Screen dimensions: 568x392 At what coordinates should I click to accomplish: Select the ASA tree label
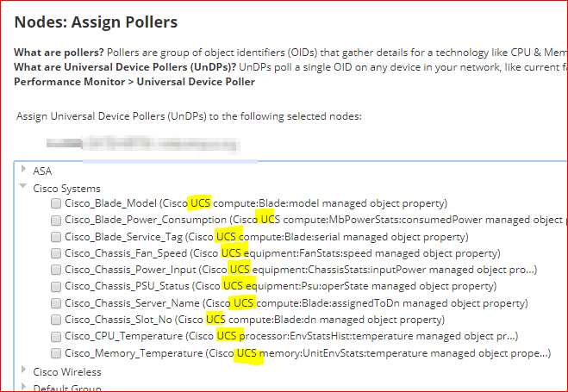click(x=42, y=171)
